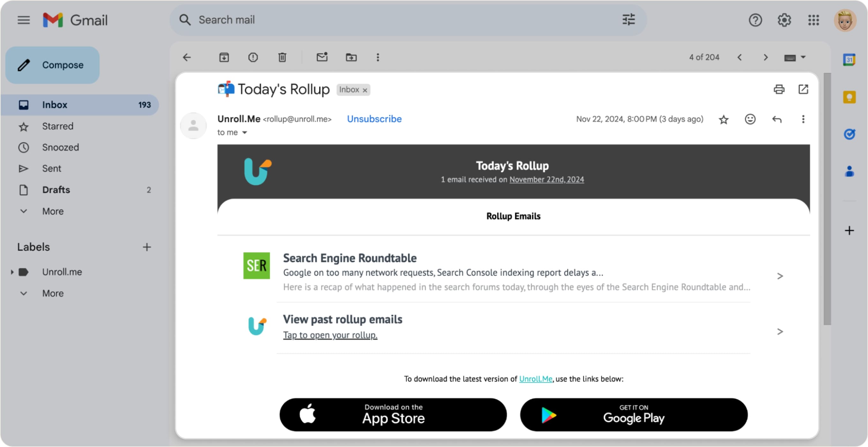
Task: Delete the email using the trash icon
Action: click(x=282, y=57)
